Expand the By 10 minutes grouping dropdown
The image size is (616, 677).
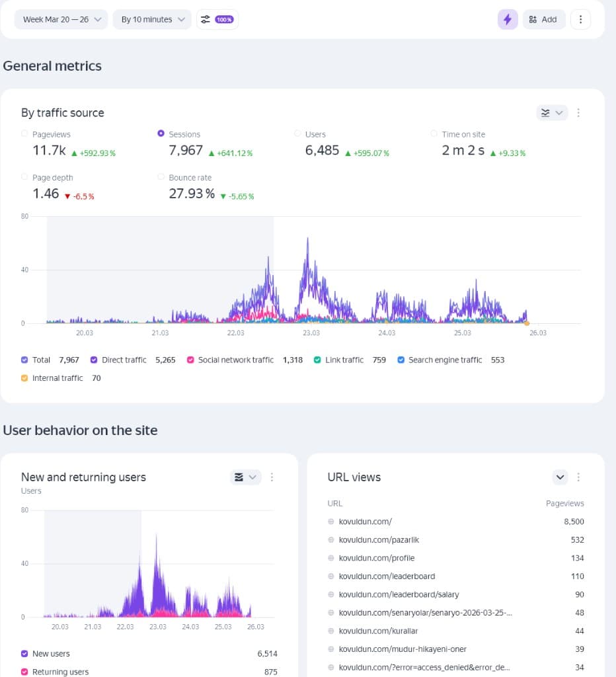[152, 19]
